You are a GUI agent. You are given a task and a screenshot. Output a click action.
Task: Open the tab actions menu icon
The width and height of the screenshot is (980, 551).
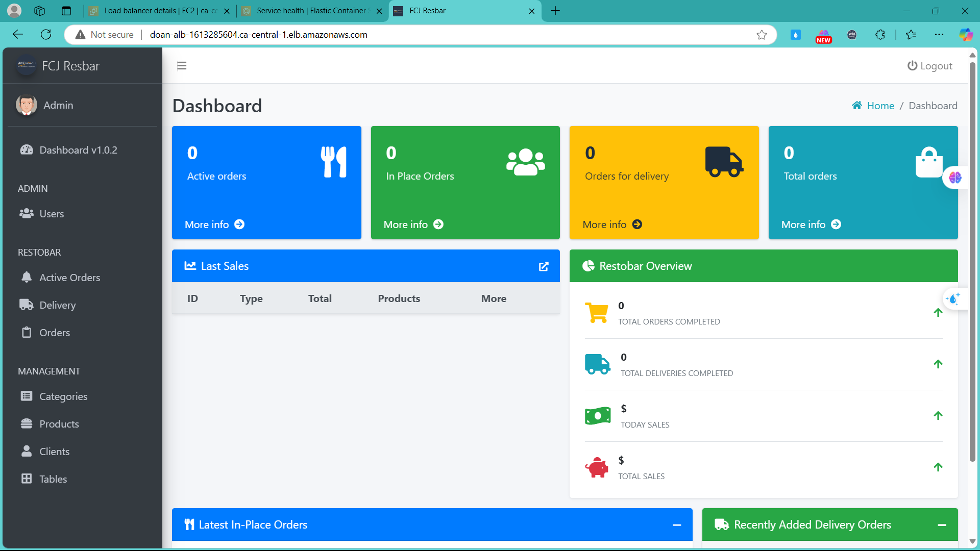coord(66,11)
